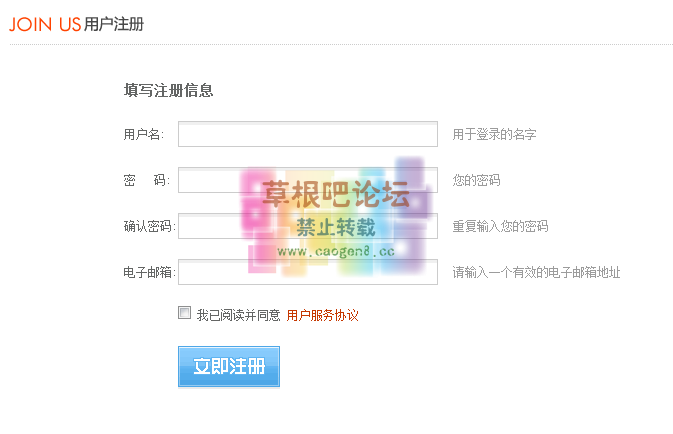673x434 pixels.
Task: Click the 草根吧论坛 watermark text
Action: [x=336, y=192]
